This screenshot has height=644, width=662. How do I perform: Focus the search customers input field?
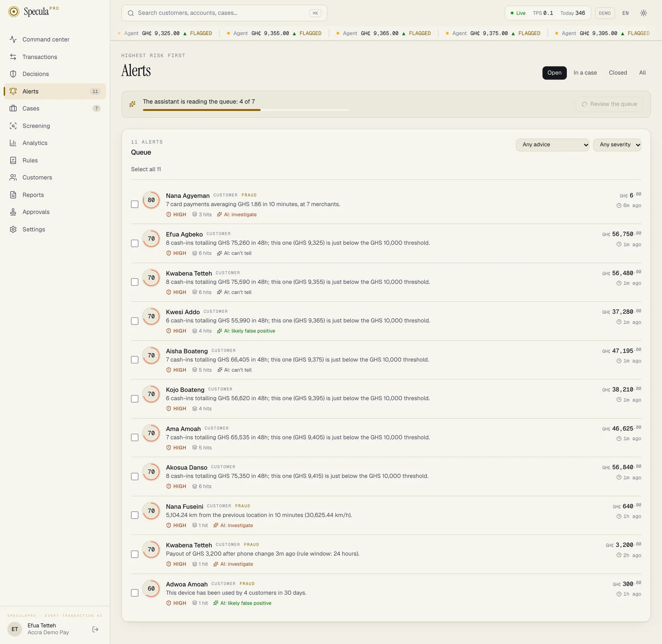pos(224,13)
